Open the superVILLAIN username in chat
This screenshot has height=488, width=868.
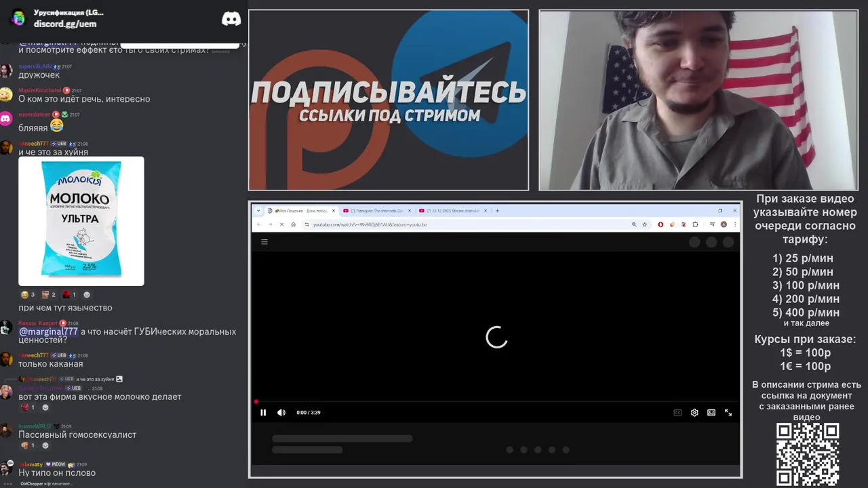point(35,66)
